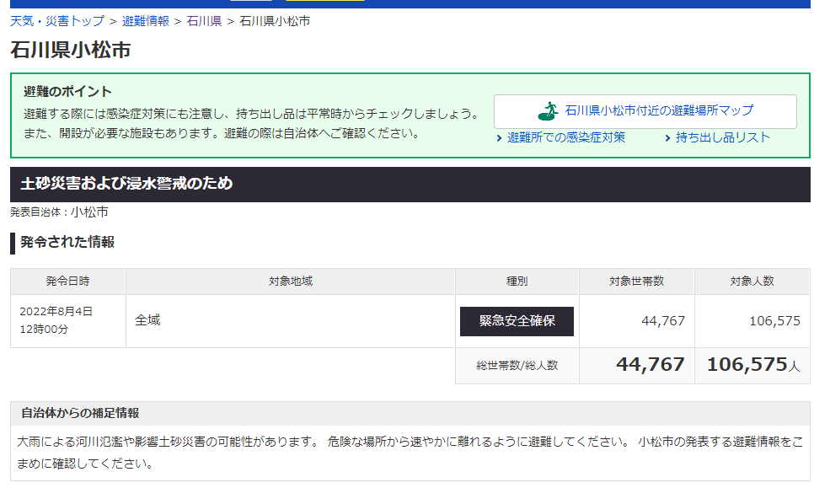This screenshot has width=814, height=504.
Task: Click bold total households 44,767
Action: click(651, 364)
